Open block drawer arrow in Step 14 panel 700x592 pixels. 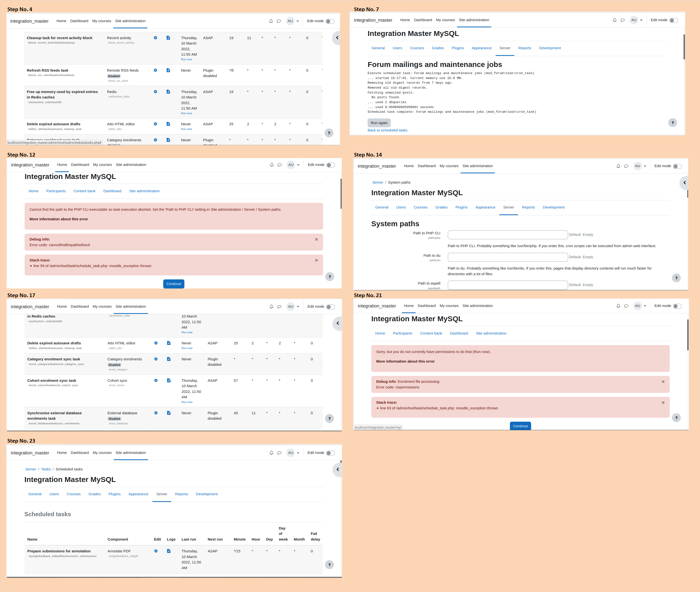[684, 183]
